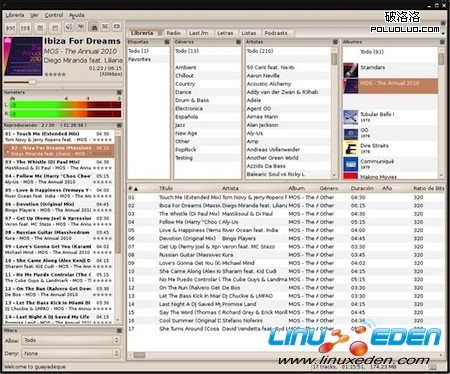450x374 pixels.
Task: Switch to the Listas tab
Action: coord(249,33)
